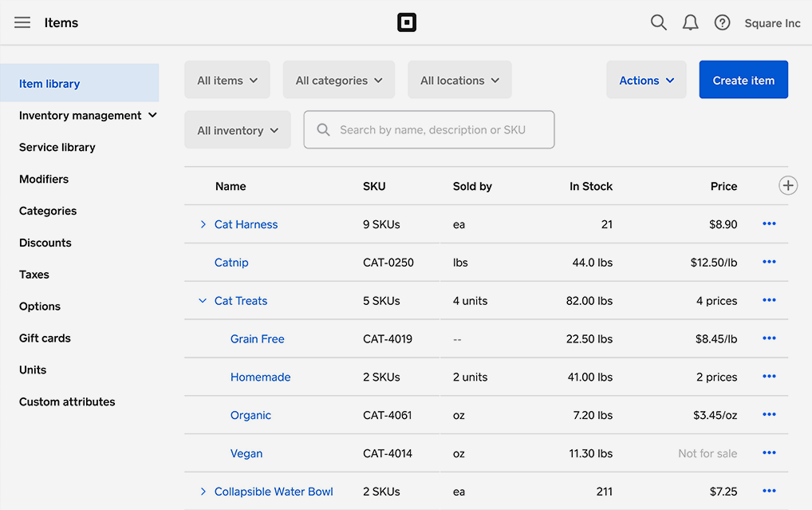Focus the search by name or SKU field
Image resolution: width=812 pixels, height=510 pixels.
(x=429, y=129)
